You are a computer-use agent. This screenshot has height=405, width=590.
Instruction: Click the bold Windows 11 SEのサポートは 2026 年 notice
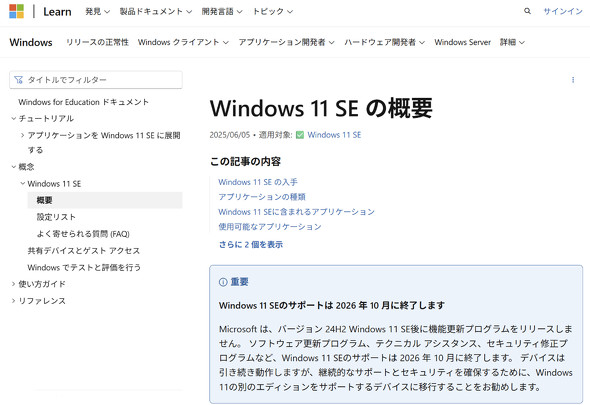click(331, 305)
